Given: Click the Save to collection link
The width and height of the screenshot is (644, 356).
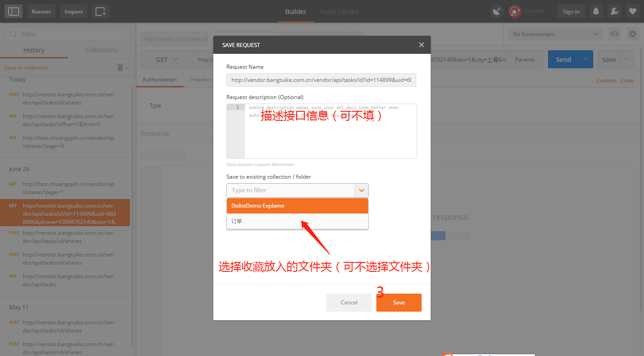Looking at the screenshot, I should pyautogui.click(x=26, y=67).
